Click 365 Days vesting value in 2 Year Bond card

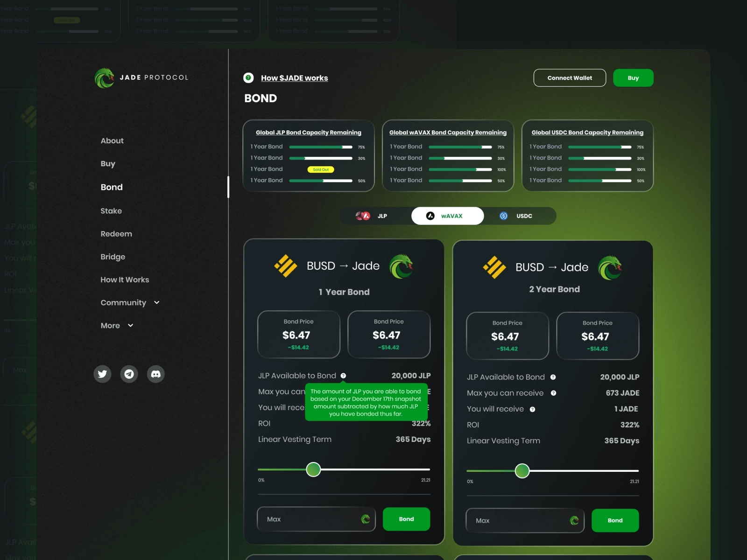[x=622, y=441]
